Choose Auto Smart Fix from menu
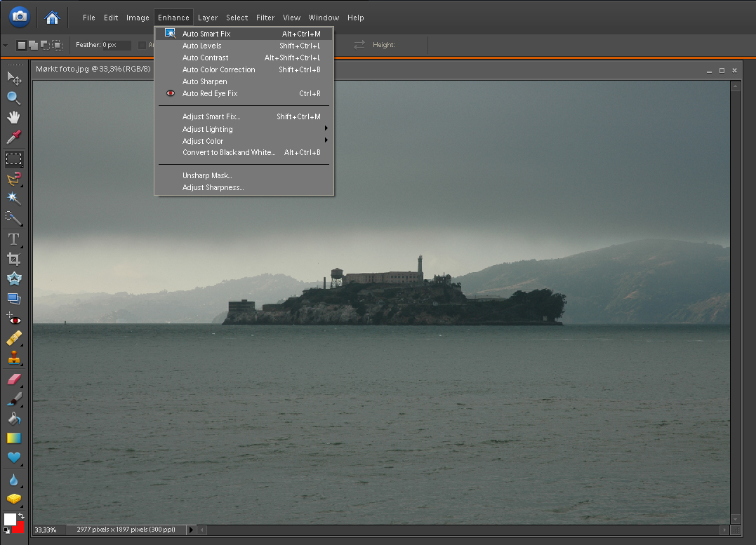The height and width of the screenshot is (545, 756). pyautogui.click(x=206, y=34)
